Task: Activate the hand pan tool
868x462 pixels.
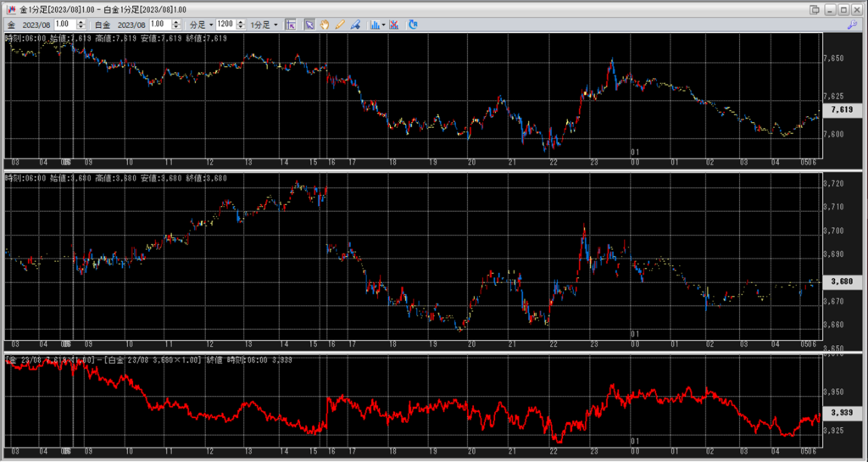Action: (325, 25)
